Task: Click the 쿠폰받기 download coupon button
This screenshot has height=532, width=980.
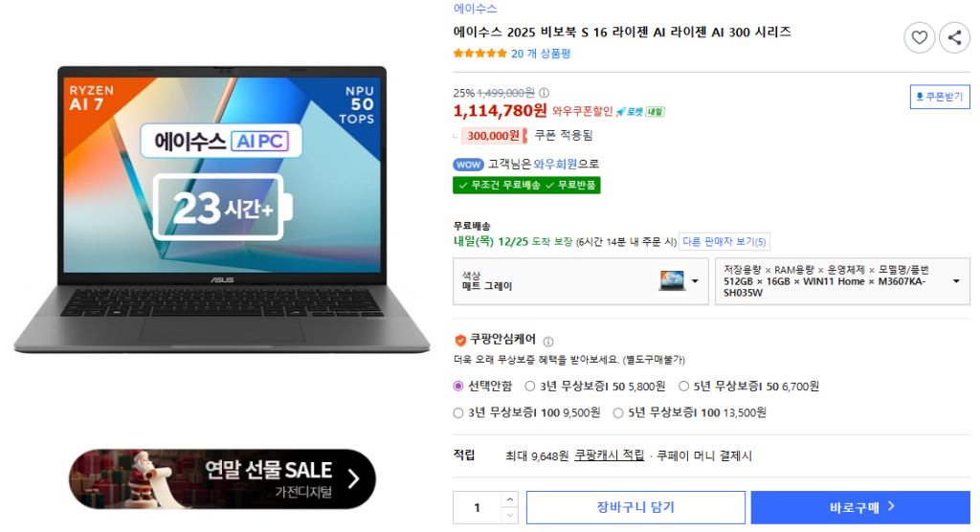Action: tap(940, 97)
